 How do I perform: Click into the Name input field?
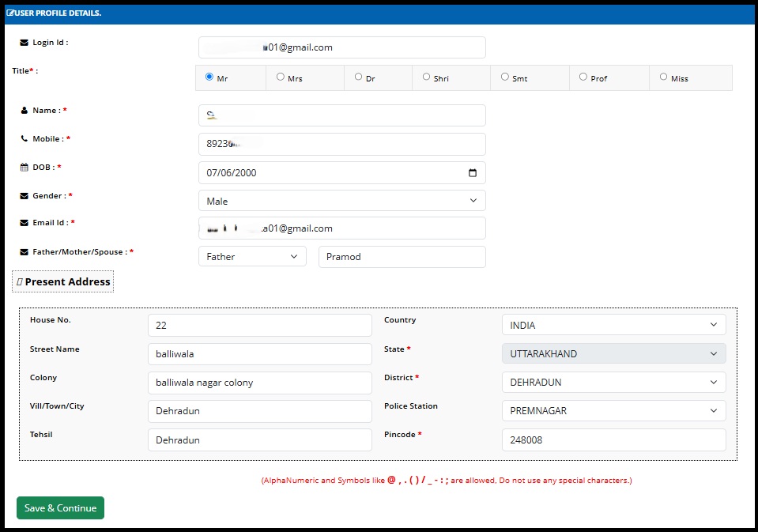[341, 115]
